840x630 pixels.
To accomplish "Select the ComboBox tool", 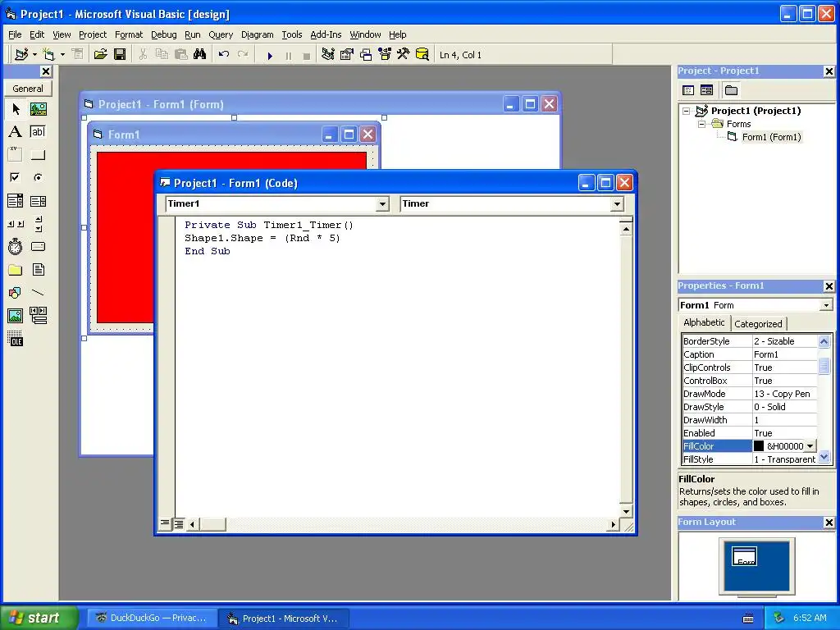I will click(16, 201).
